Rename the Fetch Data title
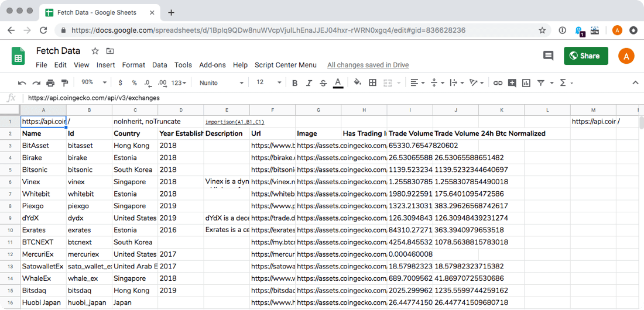Screen dimensions: 644x310 [59, 51]
